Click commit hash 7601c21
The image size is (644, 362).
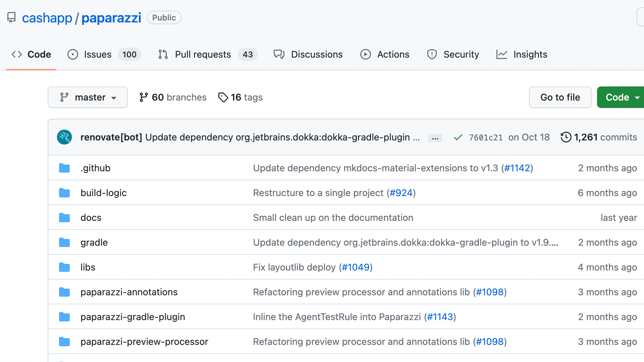coord(485,137)
